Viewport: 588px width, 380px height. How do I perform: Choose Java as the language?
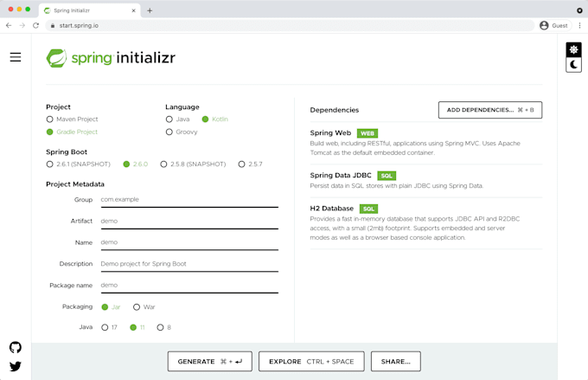pyautogui.click(x=169, y=119)
